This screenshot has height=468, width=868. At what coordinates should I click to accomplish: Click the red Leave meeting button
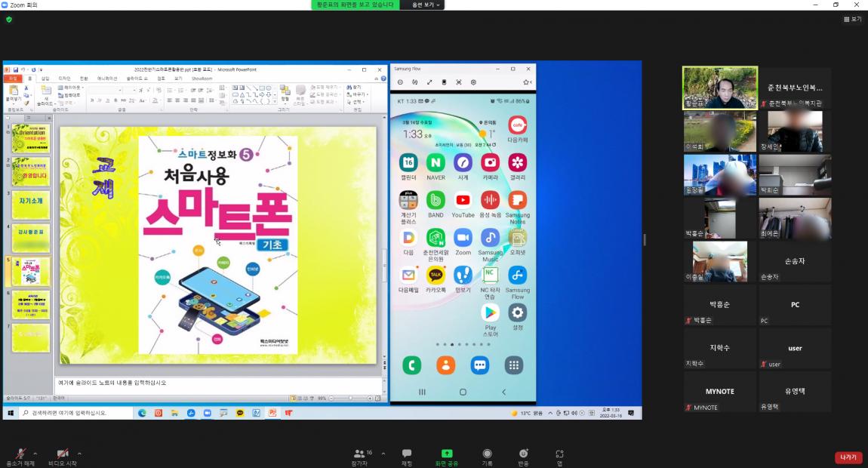pyautogui.click(x=848, y=457)
